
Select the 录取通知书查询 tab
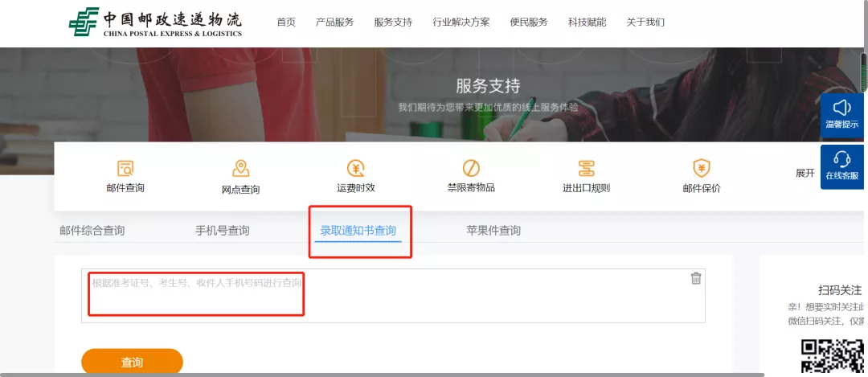point(358,231)
